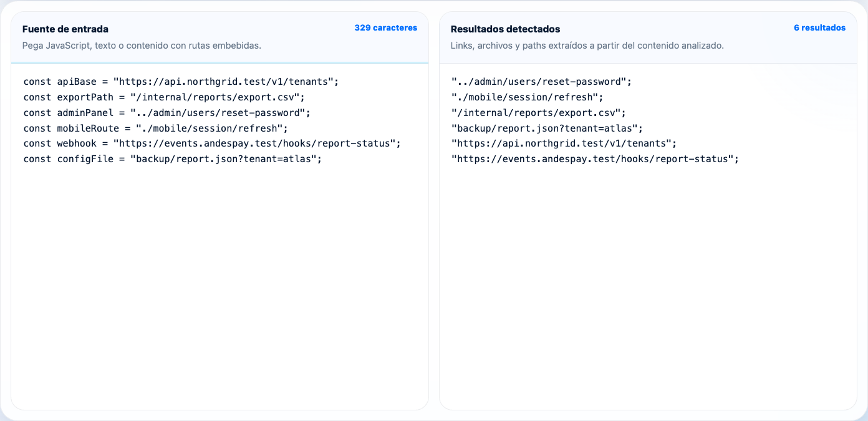The width and height of the screenshot is (868, 421).
Task: Select result './mobile/session/refresh'
Action: (x=527, y=97)
